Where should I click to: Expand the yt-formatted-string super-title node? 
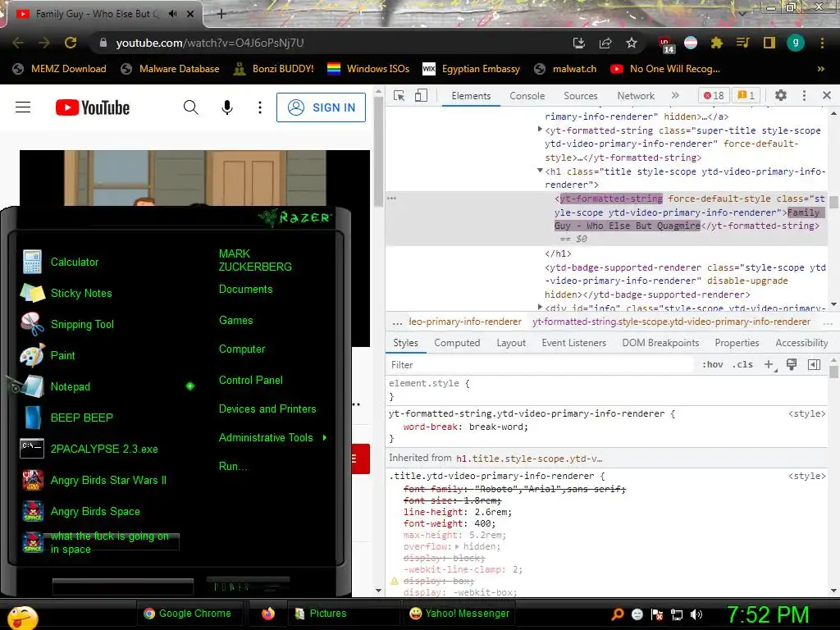[x=540, y=129]
